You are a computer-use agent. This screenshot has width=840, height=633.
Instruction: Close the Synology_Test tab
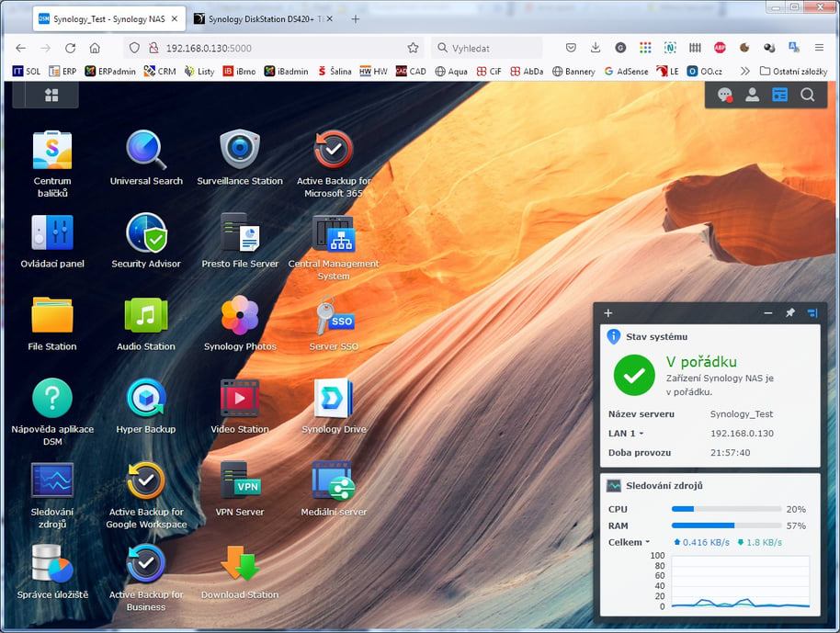[174, 18]
